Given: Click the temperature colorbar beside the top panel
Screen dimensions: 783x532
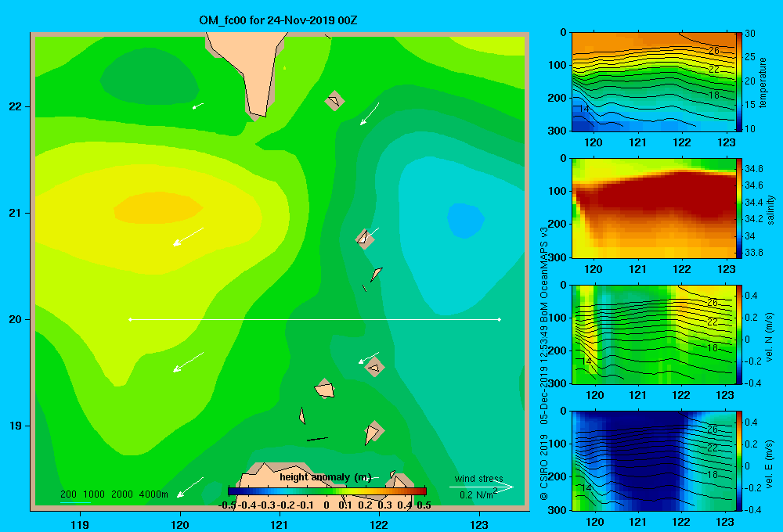Looking at the screenshot, I should coord(739,82).
